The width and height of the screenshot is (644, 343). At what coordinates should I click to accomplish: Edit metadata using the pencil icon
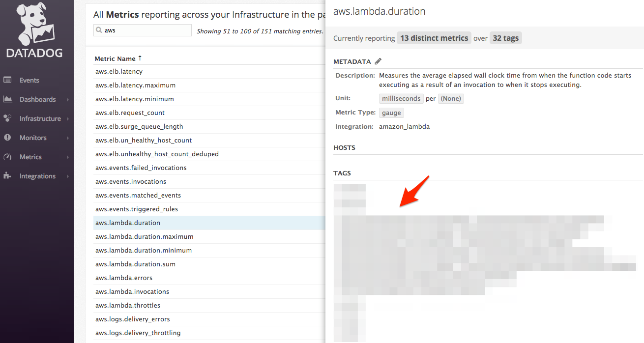click(x=378, y=61)
